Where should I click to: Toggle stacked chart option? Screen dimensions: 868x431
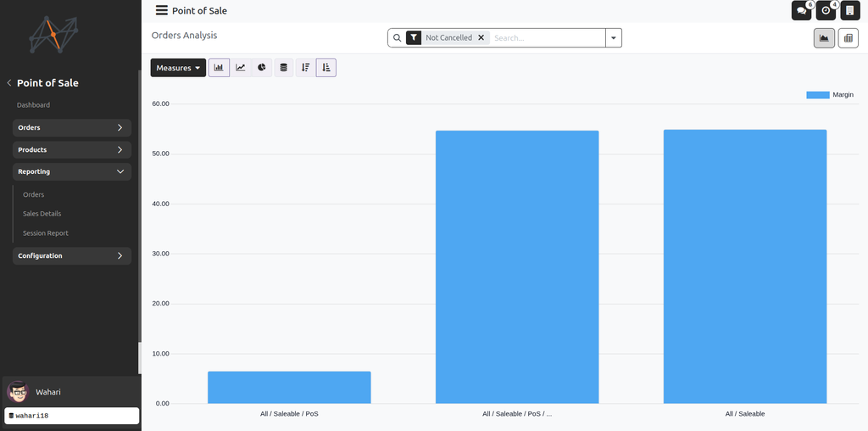click(283, 68)
